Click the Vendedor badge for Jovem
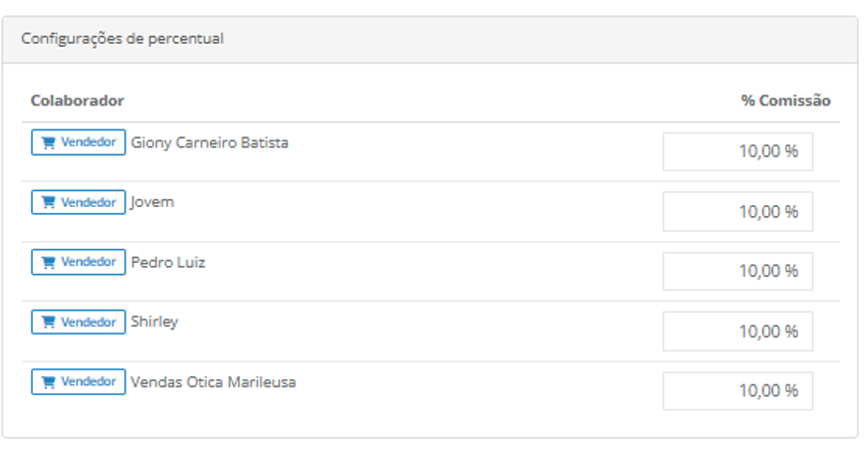The height and width of the screenshot is (465, 868). (79, 202)
